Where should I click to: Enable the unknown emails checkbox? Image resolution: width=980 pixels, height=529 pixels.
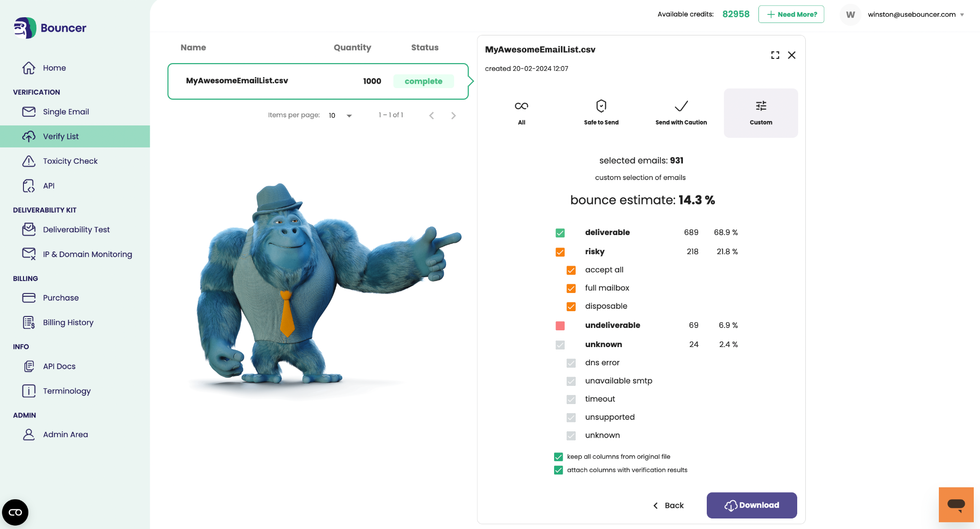pyautogui.click(x=560, y=345)
